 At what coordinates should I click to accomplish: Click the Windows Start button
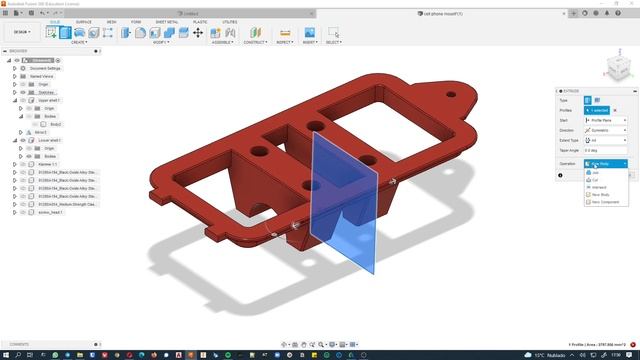pyautogui.click(x=6, y=355)
